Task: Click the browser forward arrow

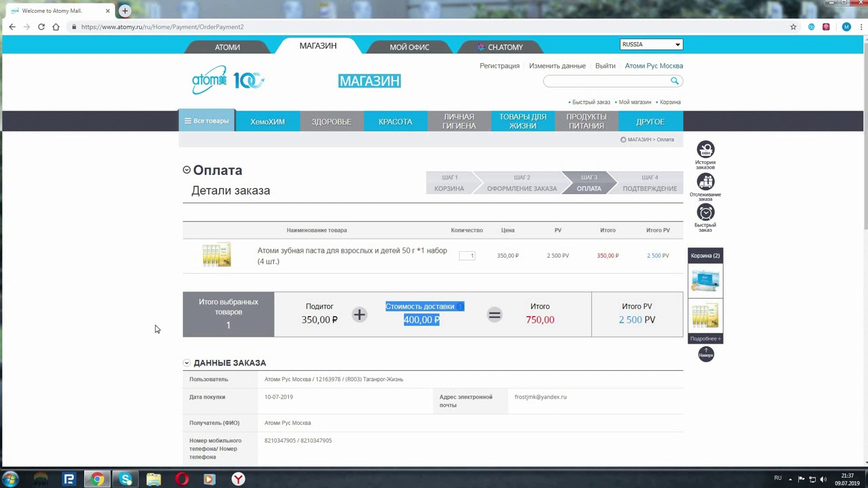Action: tap(26, 27)
